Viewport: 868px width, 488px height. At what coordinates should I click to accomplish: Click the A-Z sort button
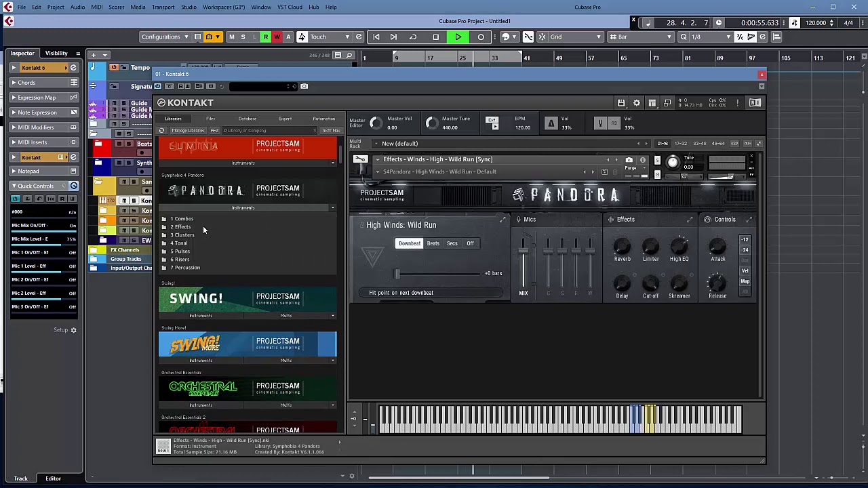[x=214, y=130]
